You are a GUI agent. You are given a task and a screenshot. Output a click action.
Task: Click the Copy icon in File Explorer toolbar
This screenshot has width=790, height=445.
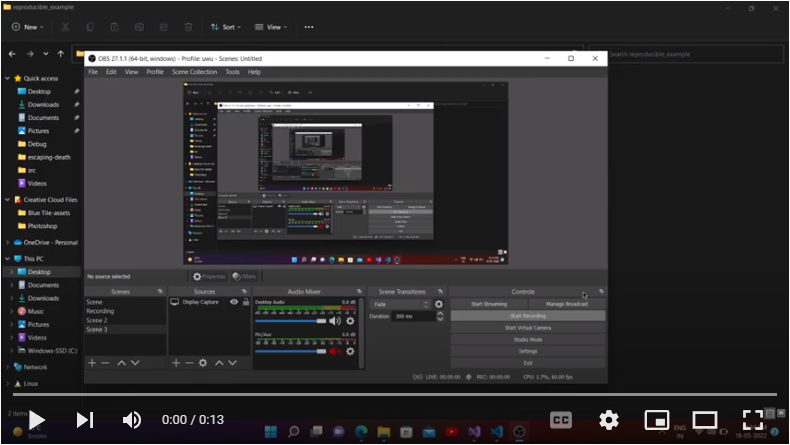90,27
